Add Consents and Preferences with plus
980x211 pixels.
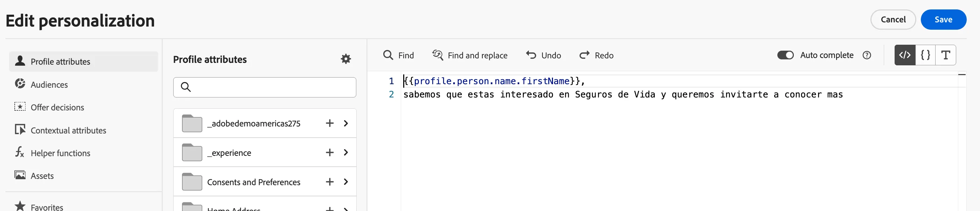point(330,181)
